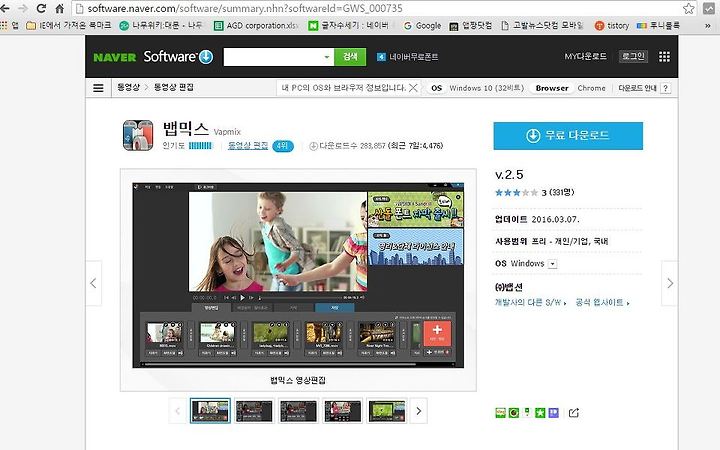
Task: Expand the search box dropdown arrow
Action: click(327, 57)
